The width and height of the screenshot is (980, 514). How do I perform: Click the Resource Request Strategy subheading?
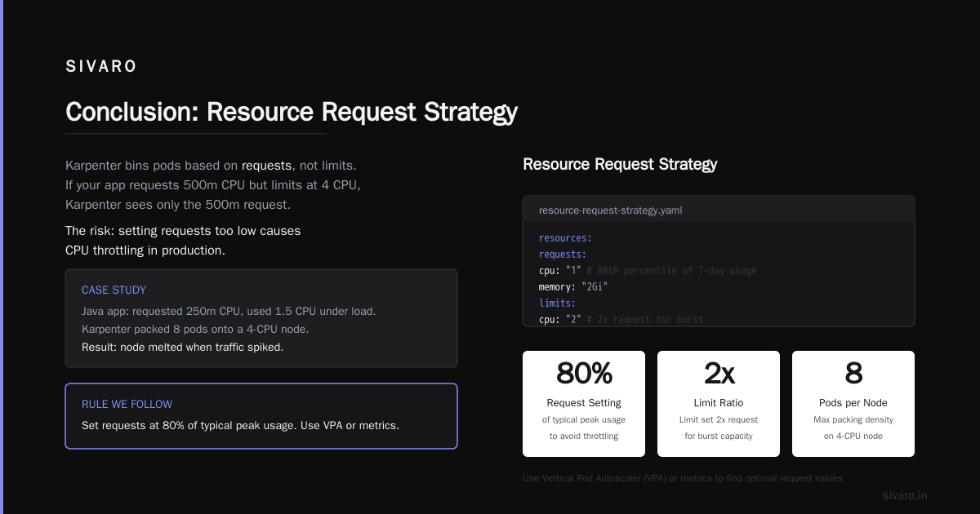[620, 164]
